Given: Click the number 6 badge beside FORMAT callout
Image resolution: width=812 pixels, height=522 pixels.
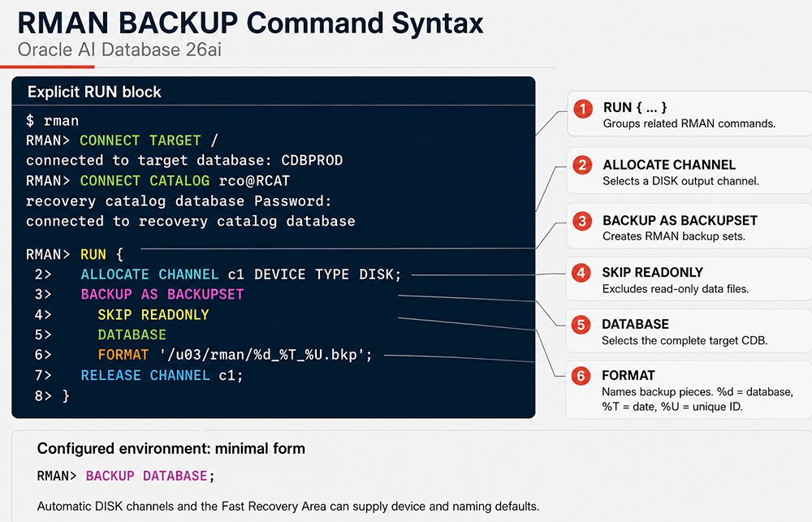Looking at the screenshot, I should coord(581,376).
